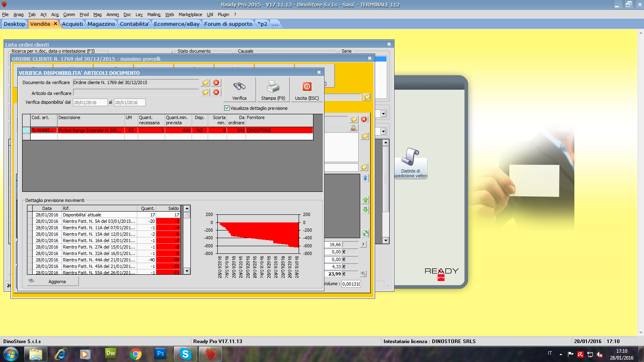Print with the Stampa (F9) button
644x362 pixels.
coord(273,90)
